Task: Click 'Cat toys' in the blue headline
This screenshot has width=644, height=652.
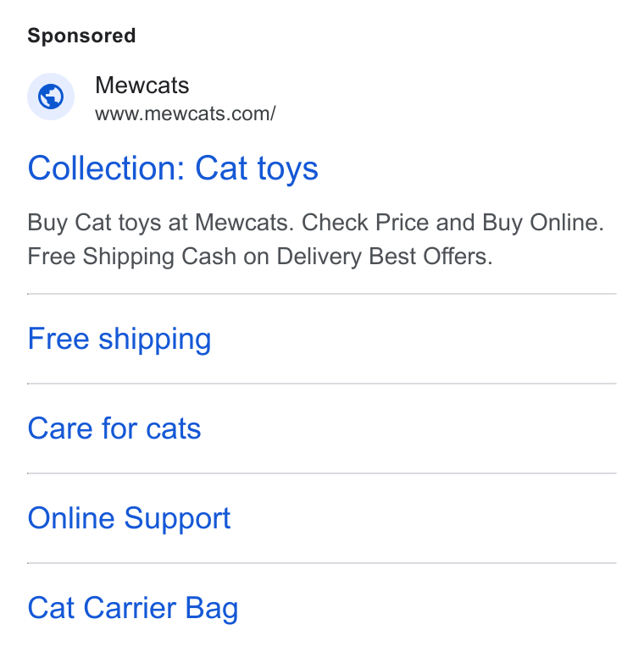Action: click(x=257, y=169)
